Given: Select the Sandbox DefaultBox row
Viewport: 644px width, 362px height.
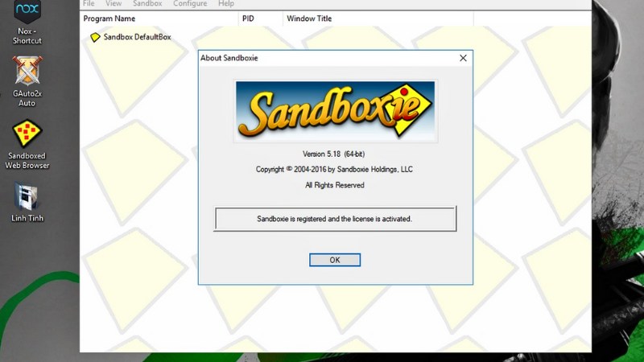Looking at the screenshot, I should click(130, 37).
